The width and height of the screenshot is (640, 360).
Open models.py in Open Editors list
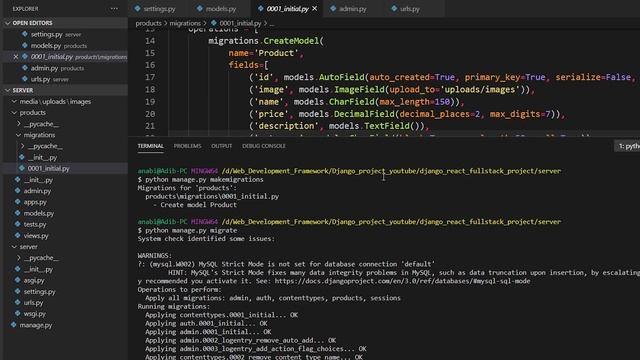tap(58, 46)
